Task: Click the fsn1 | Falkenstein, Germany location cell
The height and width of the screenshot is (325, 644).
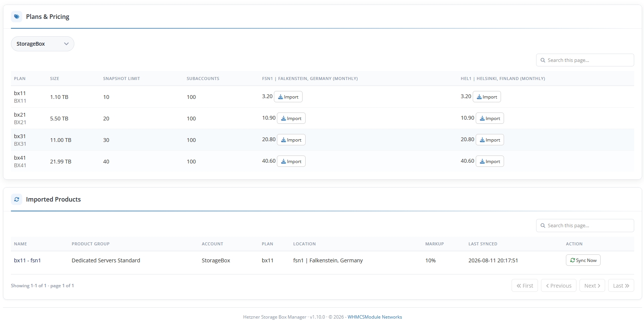Action: click(x=328, y=260)
